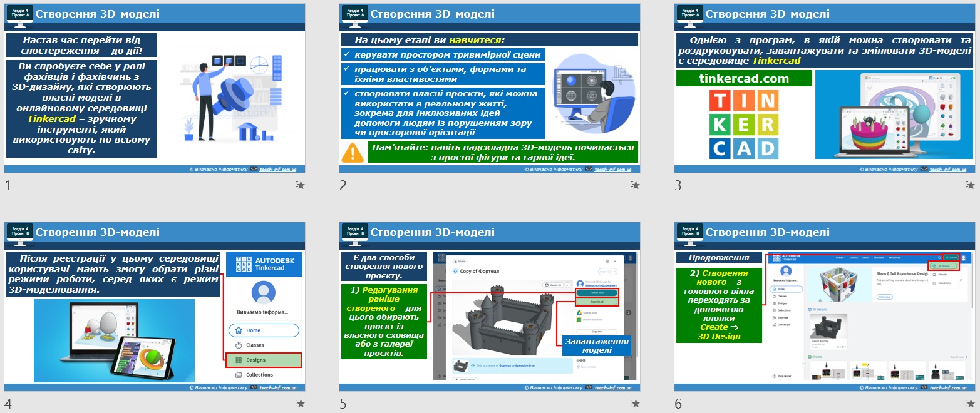Click the Home item in slide 4 sidebar
Screen dimensions: 980x413
263,330
